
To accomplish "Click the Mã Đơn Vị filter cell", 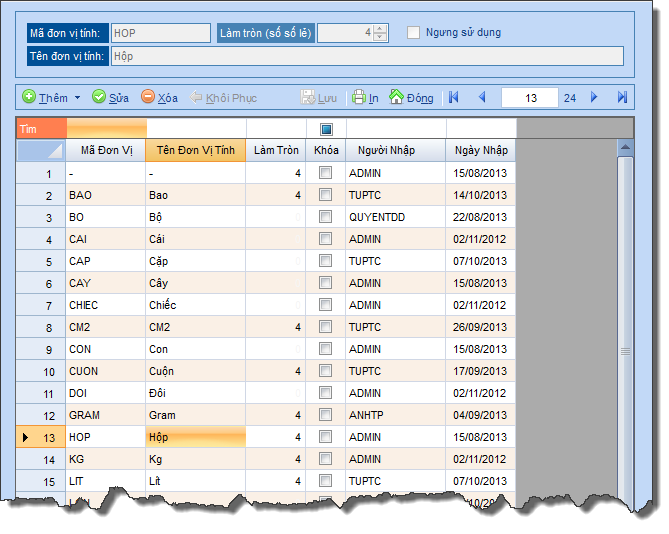I will click(105, 129).
